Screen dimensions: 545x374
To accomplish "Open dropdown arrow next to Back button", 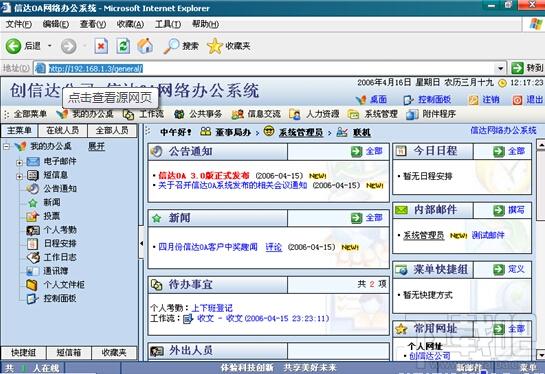I will point(50,46).
